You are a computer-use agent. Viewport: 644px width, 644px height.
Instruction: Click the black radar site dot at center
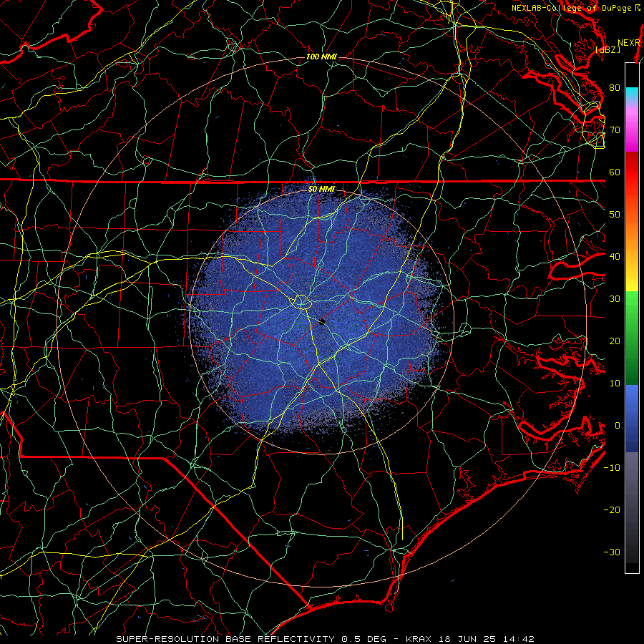coord(322,321)
